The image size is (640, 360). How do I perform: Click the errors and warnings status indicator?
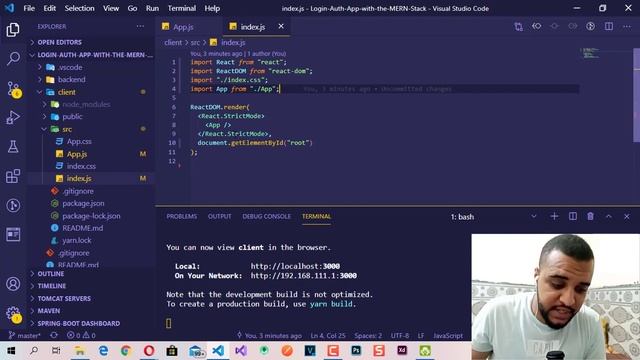pyautogui.click(x=81, y=335)
